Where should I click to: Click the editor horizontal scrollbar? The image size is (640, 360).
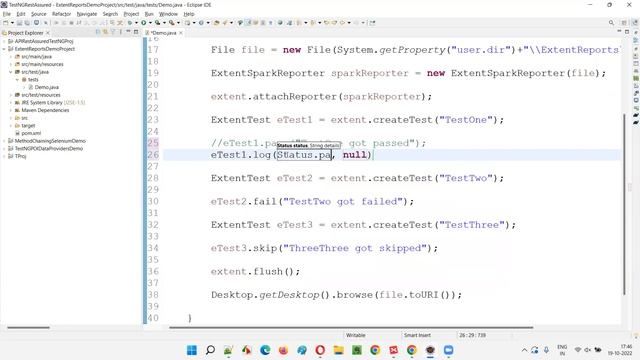[x=351, y=327]
